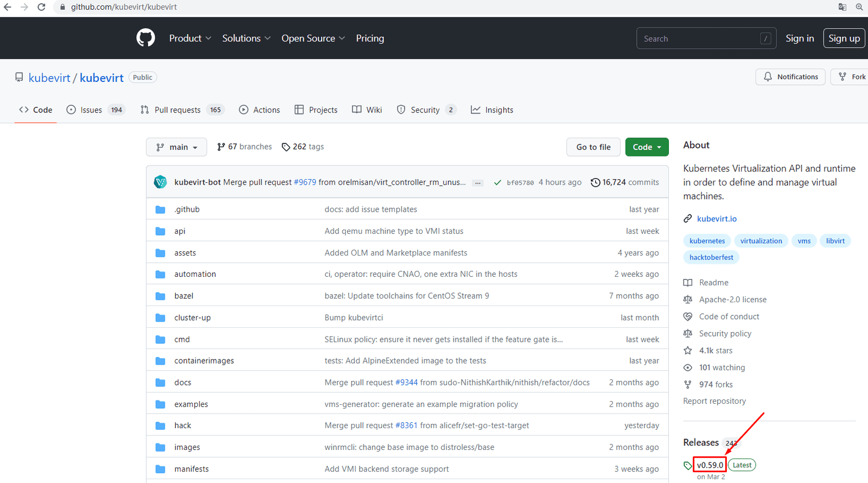868x483 pixels.
Task: Click the browser address bar URL
Action: (x=124, y=7)
